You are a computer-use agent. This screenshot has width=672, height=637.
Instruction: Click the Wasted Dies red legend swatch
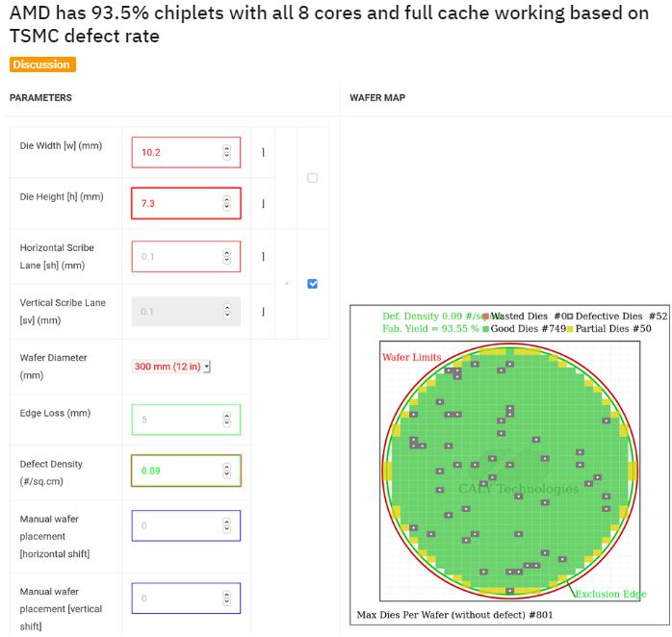tap(486, 317)
